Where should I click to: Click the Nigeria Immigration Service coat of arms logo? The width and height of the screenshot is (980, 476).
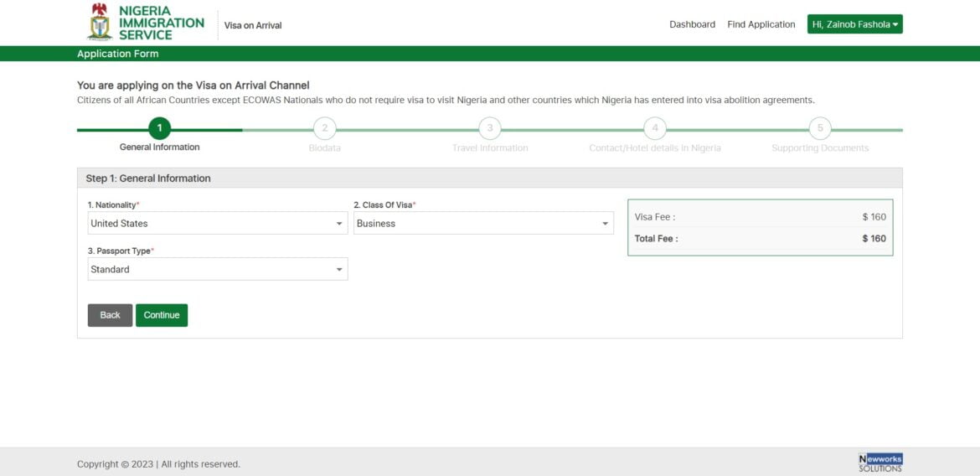click(99, 21)
